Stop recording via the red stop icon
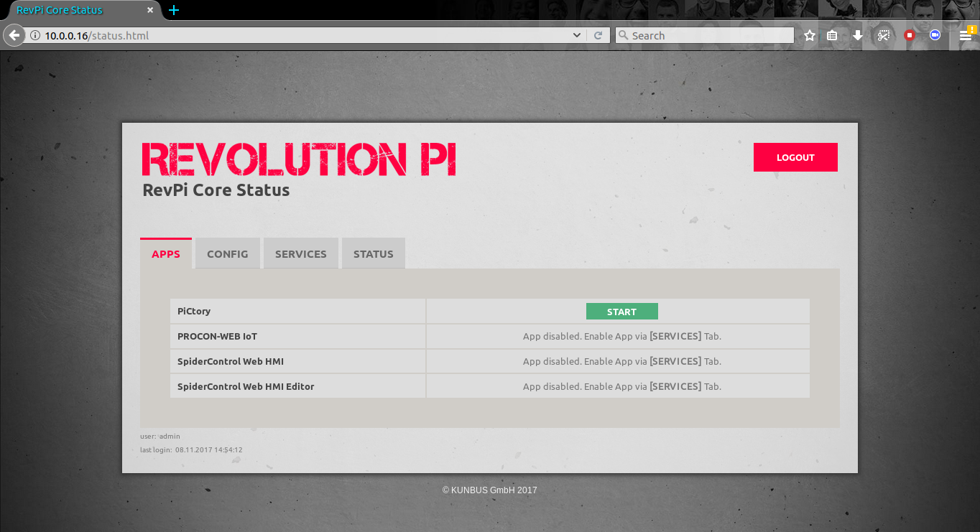Screen dimensions: 980x532 pyautogui.click(x=909, y=34)
